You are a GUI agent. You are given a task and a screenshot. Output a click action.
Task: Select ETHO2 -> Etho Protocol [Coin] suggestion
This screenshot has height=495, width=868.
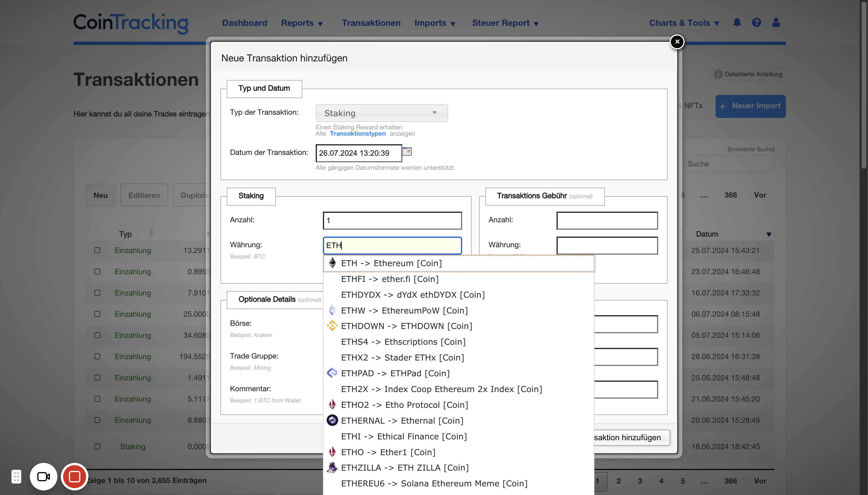point(458,405)
